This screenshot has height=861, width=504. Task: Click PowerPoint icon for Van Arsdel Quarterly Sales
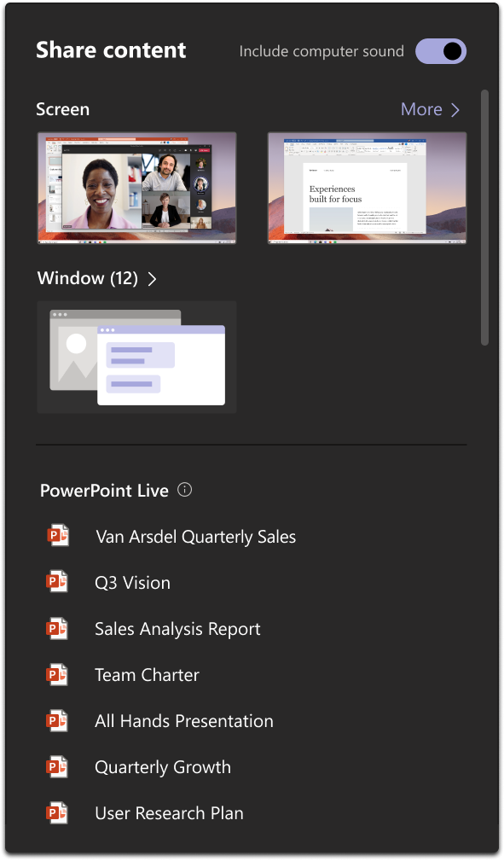pos(58,535)
